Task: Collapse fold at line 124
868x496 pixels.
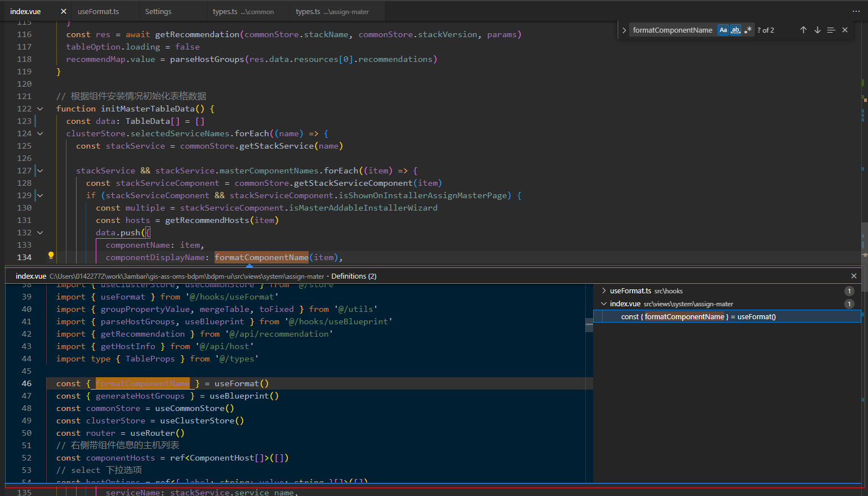Action: (40, 133)
